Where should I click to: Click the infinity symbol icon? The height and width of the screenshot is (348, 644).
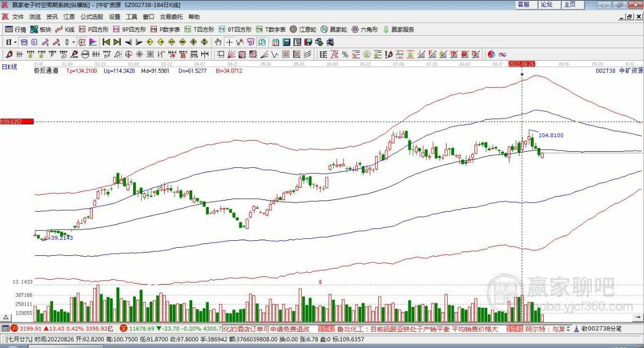click(502, 54)
